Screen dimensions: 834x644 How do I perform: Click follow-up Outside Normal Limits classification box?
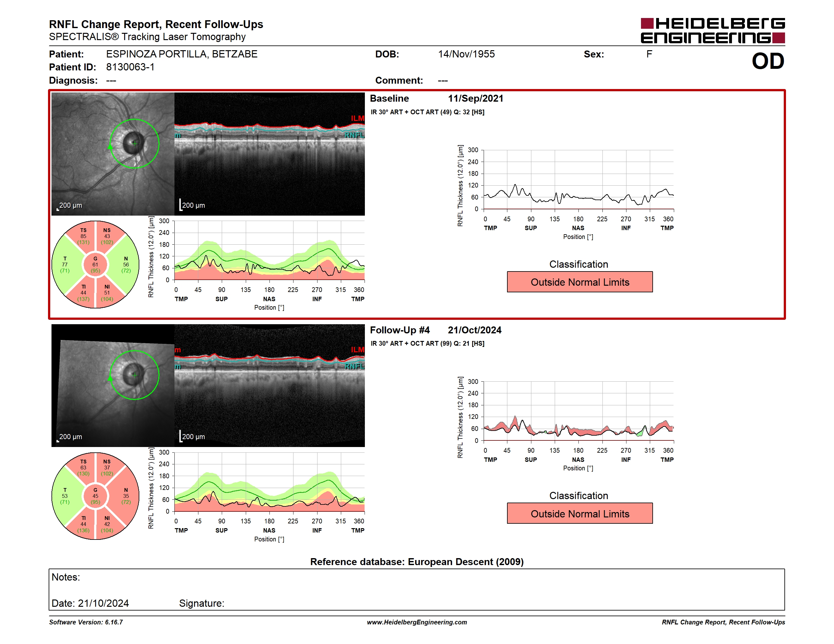[580, 514]
